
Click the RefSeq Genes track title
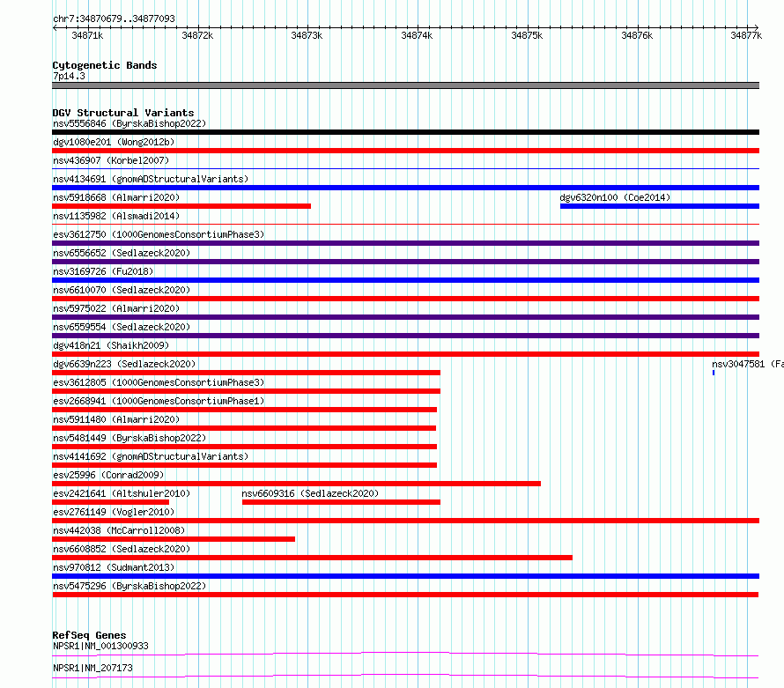coord(89,635)
